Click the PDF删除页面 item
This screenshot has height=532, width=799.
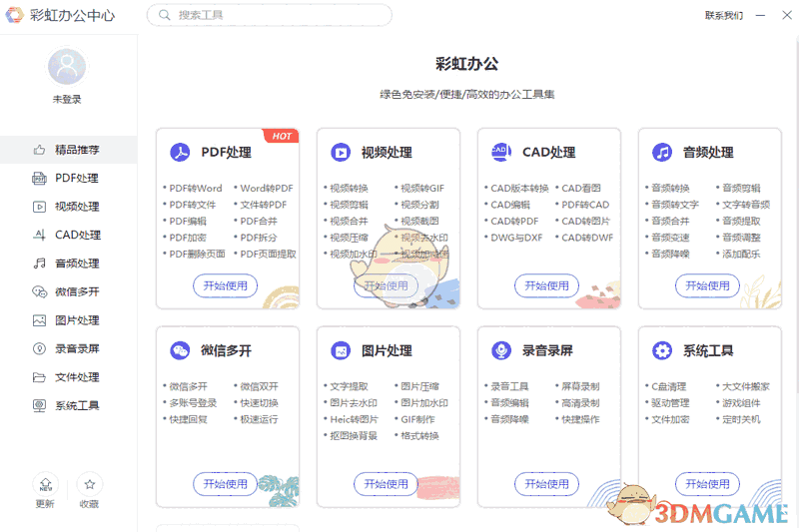197,254
